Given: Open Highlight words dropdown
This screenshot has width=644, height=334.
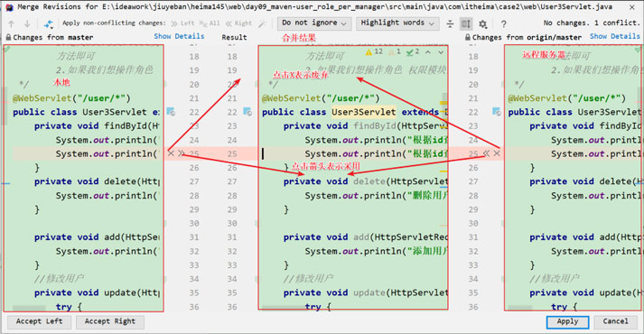Looking at the screenshot, I should (x=397, y=23).
